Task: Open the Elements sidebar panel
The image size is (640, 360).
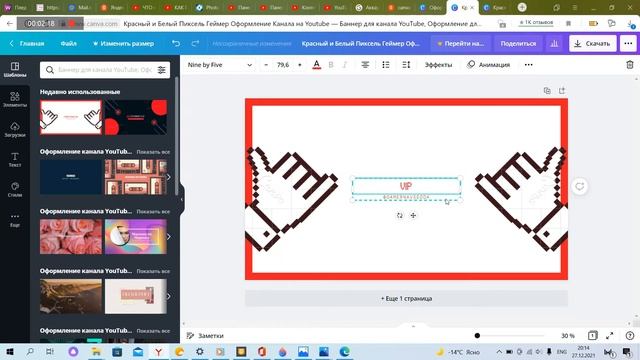Action: click(x=15, y=100)
